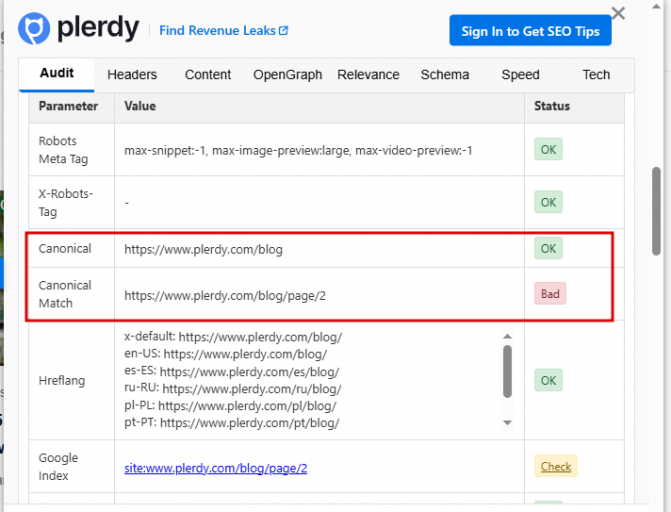Click the plerdy wordmark text

click(98, 28)
